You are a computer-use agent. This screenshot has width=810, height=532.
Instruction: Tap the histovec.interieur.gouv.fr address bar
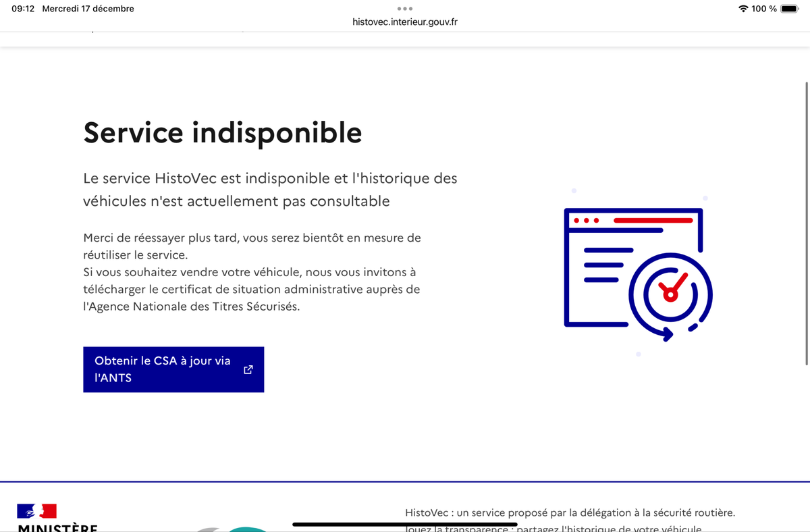click(405, 22)
